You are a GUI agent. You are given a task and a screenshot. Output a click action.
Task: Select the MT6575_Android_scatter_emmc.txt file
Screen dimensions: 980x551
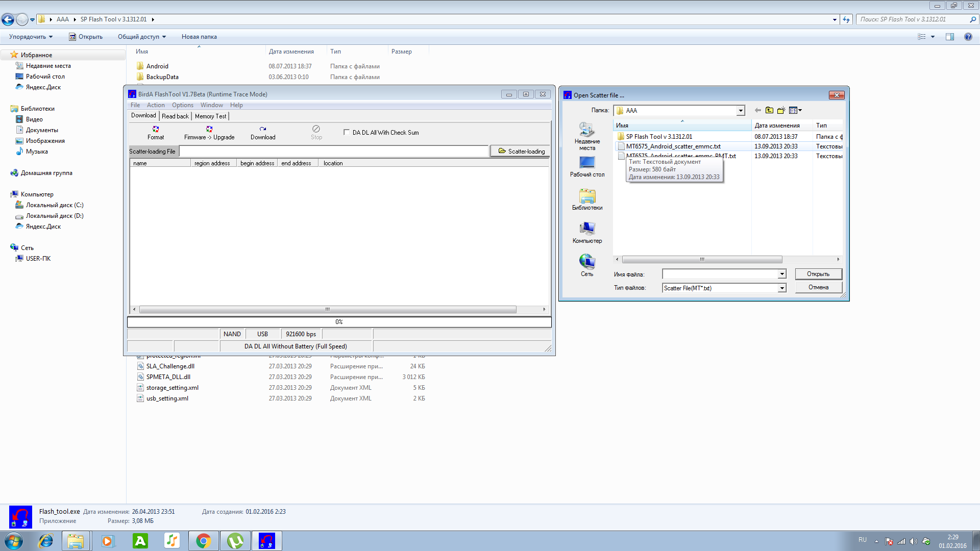[x=673, y=146]
